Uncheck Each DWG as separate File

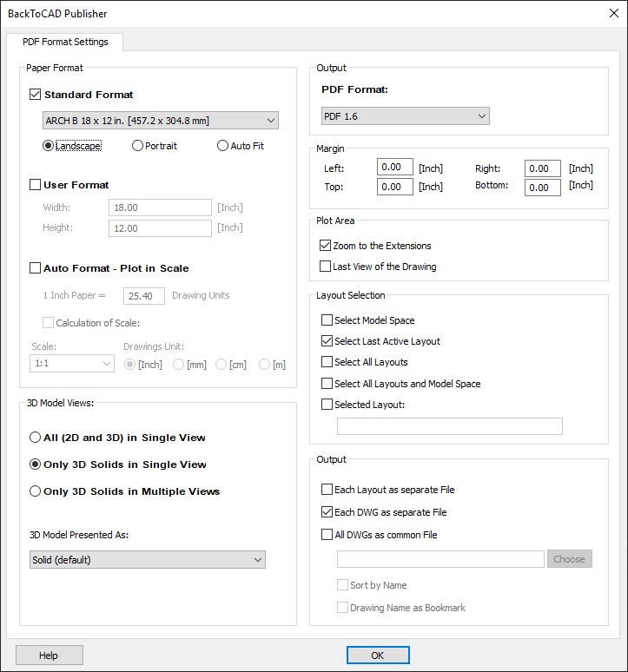(327, 512)
